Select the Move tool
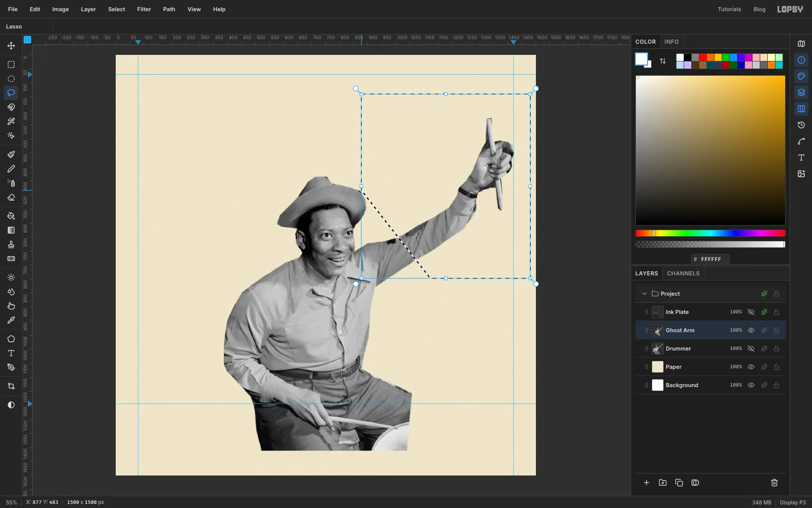 [11, 46]
